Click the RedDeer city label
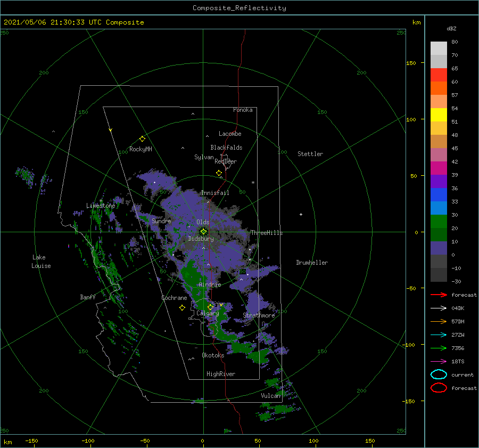The image size is (479, 448). pos(226,161)
